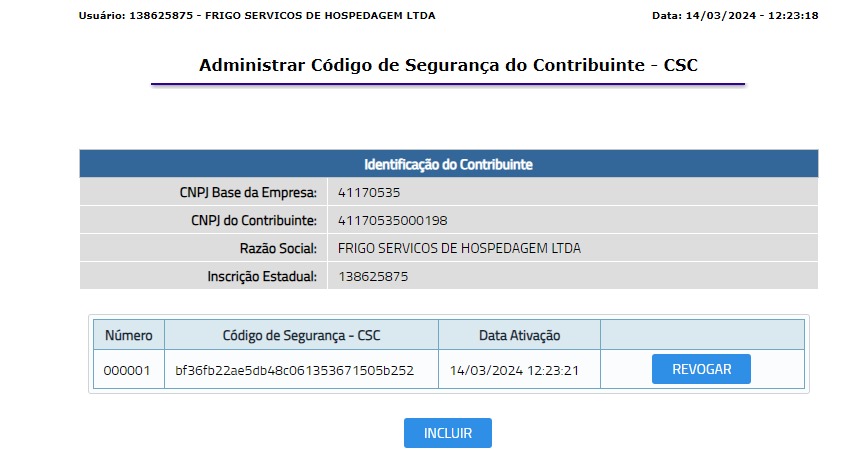
Task: Click the Data timestamp in top-right header
Action: [735, 16]
